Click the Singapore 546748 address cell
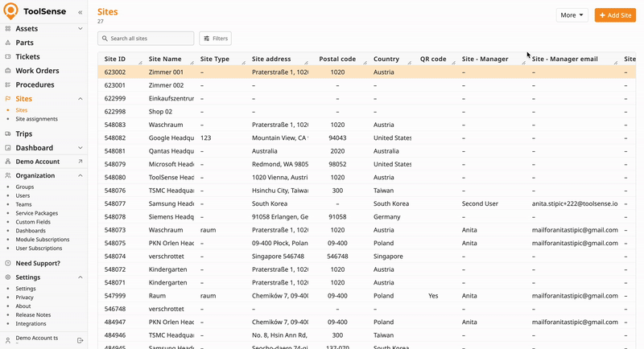This screenshot has width=644, height=349. coord(278,257)
